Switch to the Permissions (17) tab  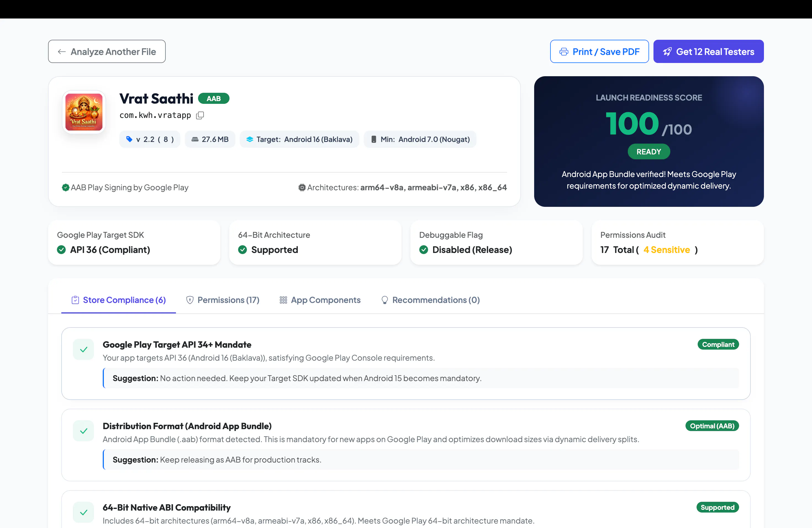point(223,300)
